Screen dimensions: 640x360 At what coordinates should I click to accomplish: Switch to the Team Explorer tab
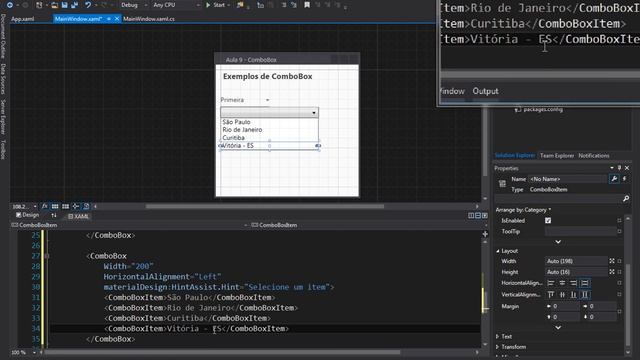pyautogui.click(x=557, y=156)
